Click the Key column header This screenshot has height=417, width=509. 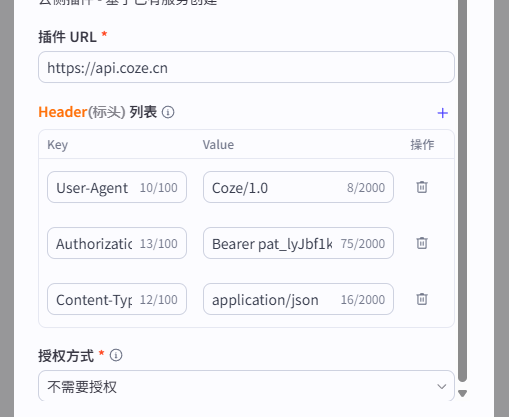click(58, 145)
